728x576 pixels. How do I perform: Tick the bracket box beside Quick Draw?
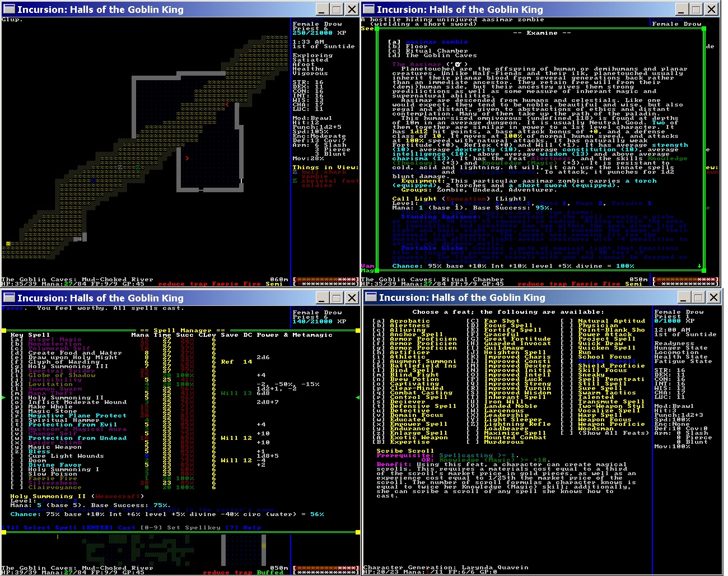(567, 343)
